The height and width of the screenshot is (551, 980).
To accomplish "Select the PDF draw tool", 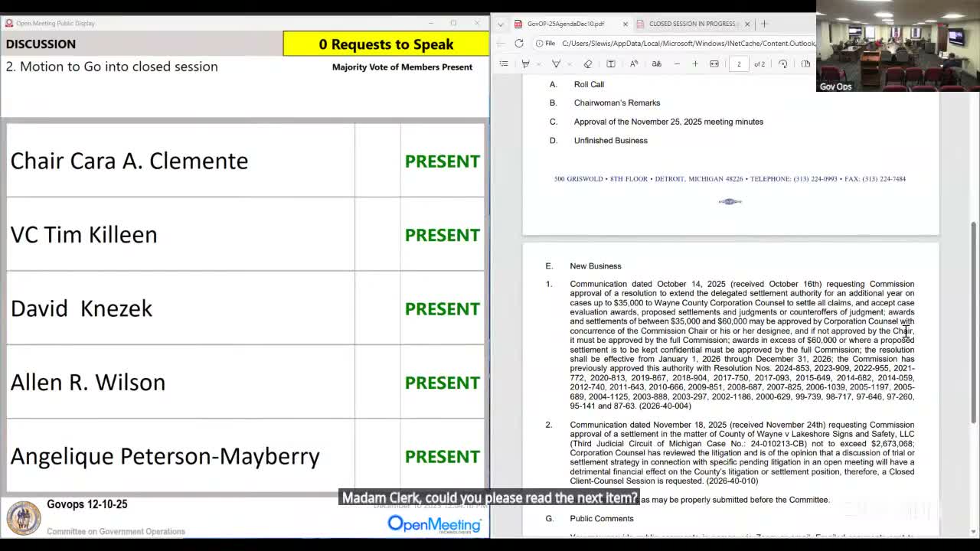I will [x=557, y=64].
